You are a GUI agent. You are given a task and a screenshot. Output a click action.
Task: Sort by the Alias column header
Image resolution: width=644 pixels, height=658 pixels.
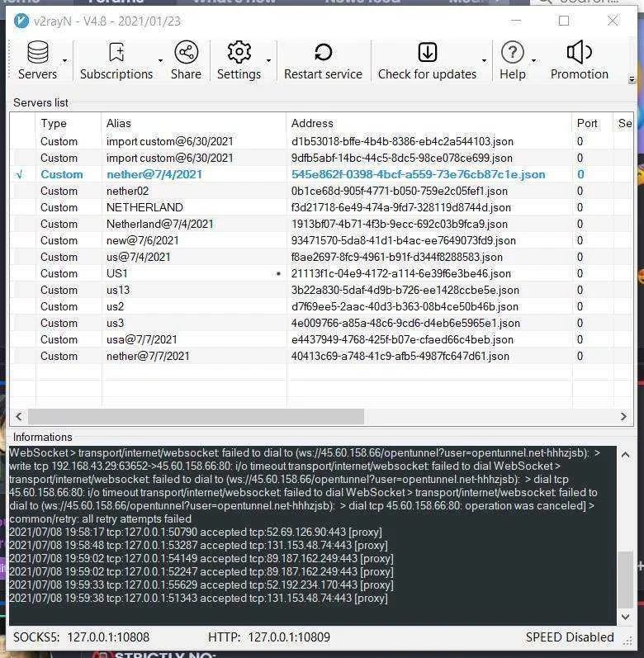coord(194,123)
